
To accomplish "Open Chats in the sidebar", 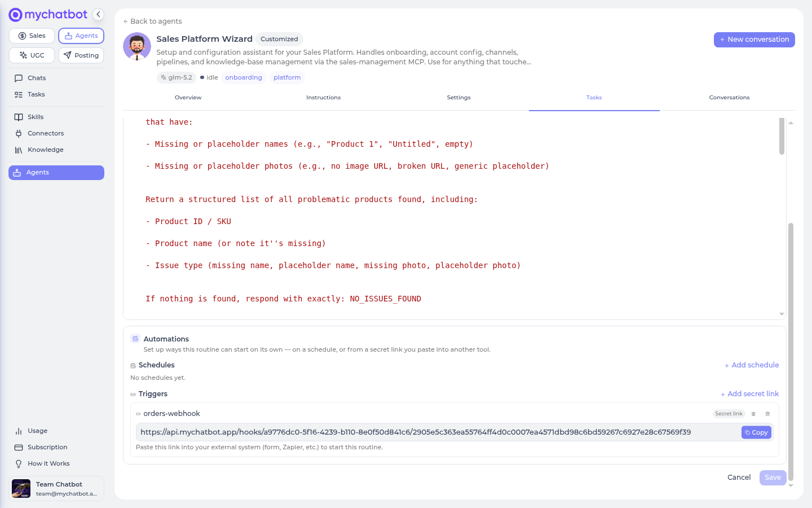I will [x=56, y=78].
